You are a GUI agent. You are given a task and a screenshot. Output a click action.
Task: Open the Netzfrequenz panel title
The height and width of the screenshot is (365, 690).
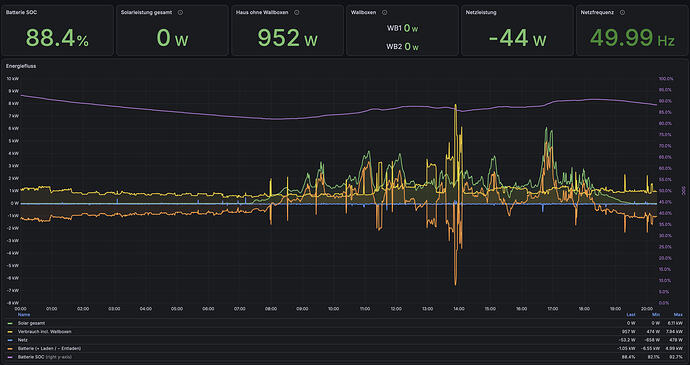tap(597, 13)
